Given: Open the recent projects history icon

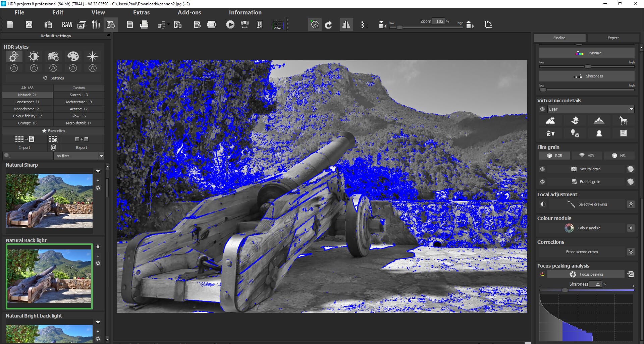Looking at the screenshot, I should [x=29, y=24].
